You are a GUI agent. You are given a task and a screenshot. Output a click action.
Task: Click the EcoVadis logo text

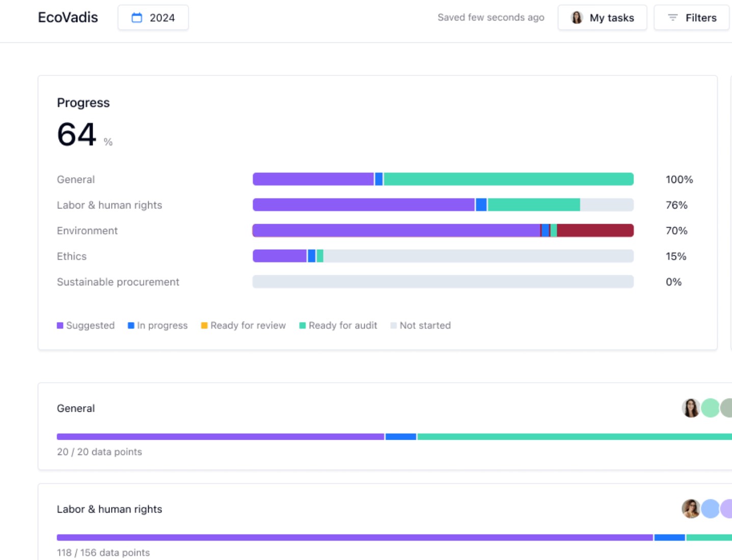68,18
